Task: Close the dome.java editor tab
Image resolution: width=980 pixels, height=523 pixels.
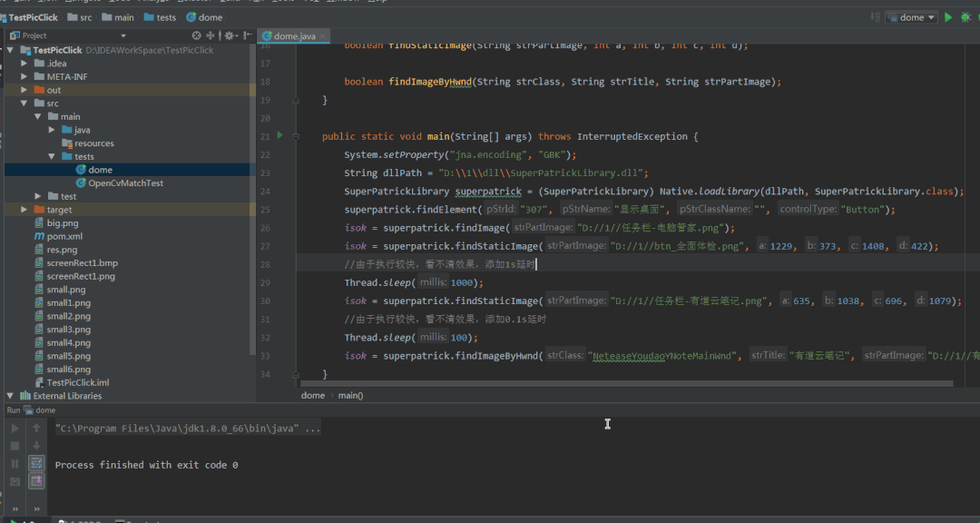Action: [x=322, y=36]
